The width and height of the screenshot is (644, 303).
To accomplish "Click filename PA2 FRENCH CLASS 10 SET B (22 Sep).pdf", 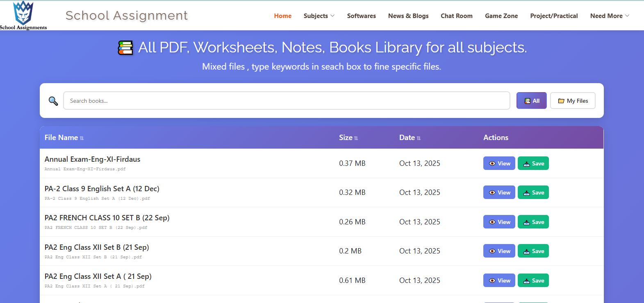I will 96,228.
